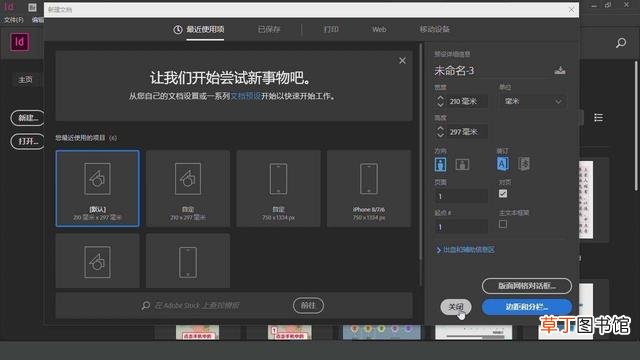Image resolution: width=640 pixels, height=360 pixels.
Task: Open the 已保存 tab
Action: tap(269, 29)
